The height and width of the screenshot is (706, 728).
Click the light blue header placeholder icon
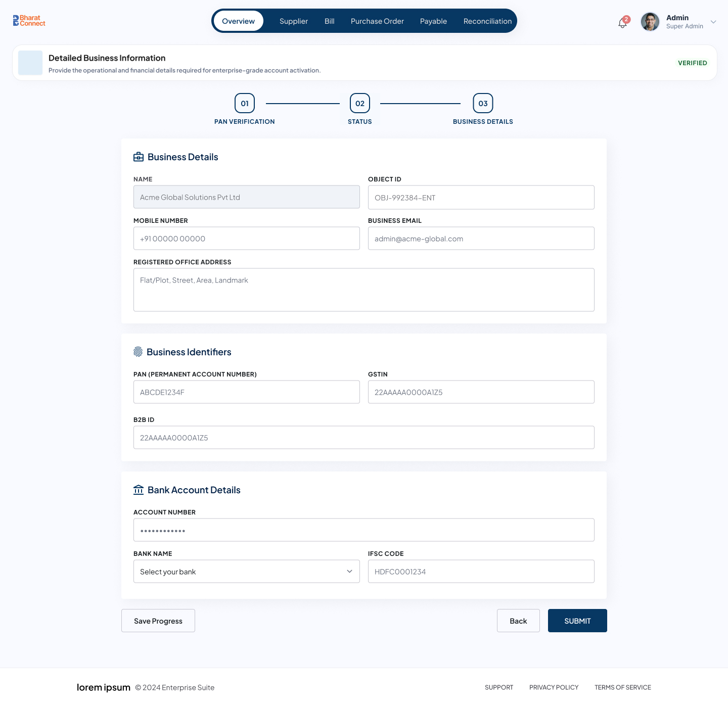[x=30, y=63]
